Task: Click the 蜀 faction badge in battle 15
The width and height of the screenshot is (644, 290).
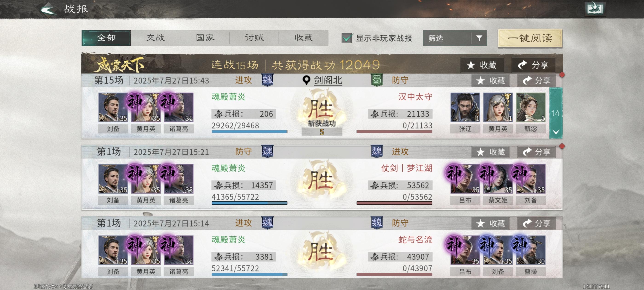Action: (377, 80)
